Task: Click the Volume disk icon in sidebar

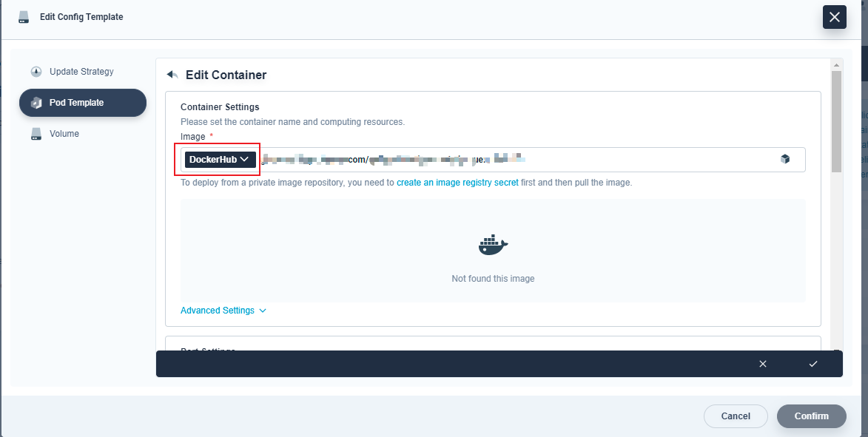Action: tap(36, 133)
